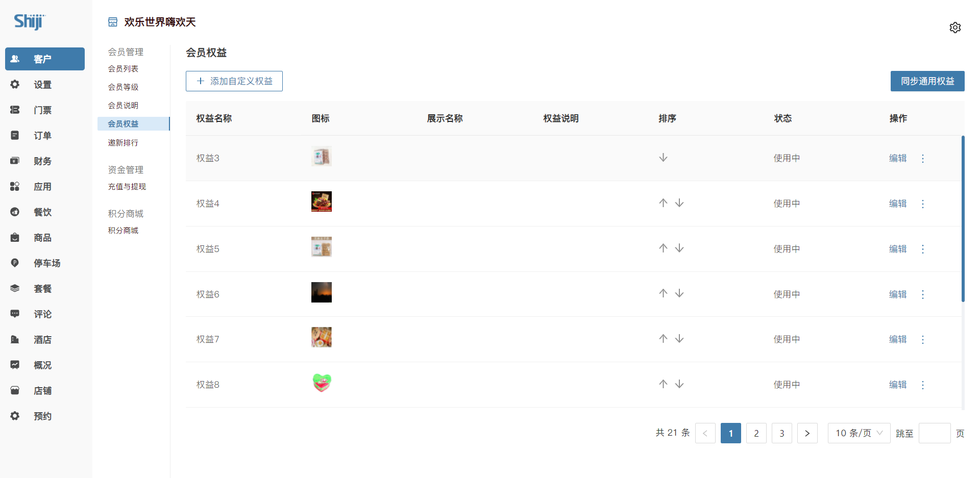The width and height of the screenshot is (980, 478).
Task: Open the settings gear icon at top right
Action: tap(955, 28)
